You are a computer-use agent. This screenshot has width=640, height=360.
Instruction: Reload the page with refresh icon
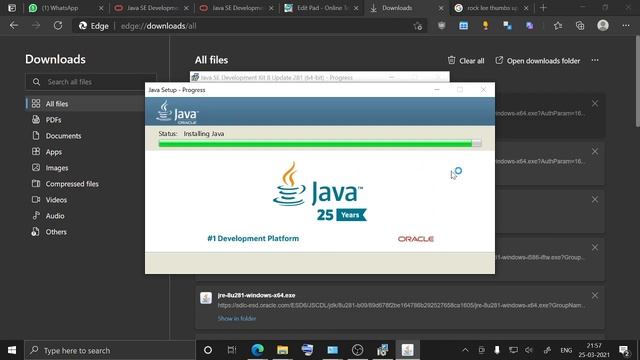click(x=58, y=26)
